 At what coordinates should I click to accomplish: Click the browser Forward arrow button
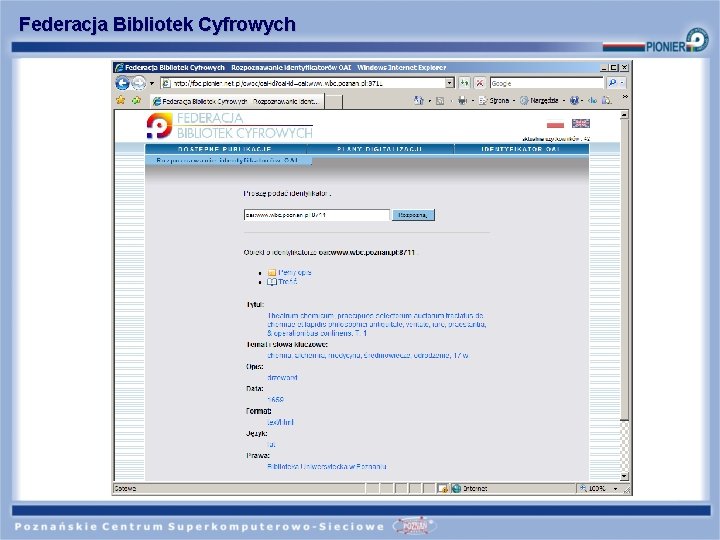tap(138, 83)
